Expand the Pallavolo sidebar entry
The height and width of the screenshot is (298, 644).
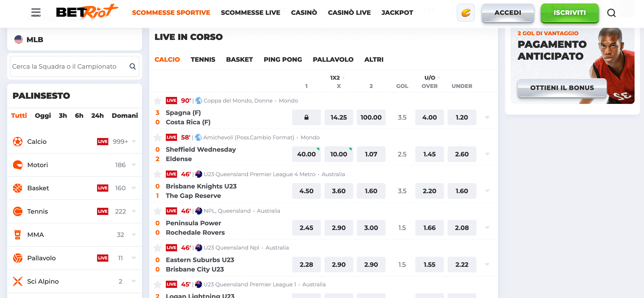134,258
